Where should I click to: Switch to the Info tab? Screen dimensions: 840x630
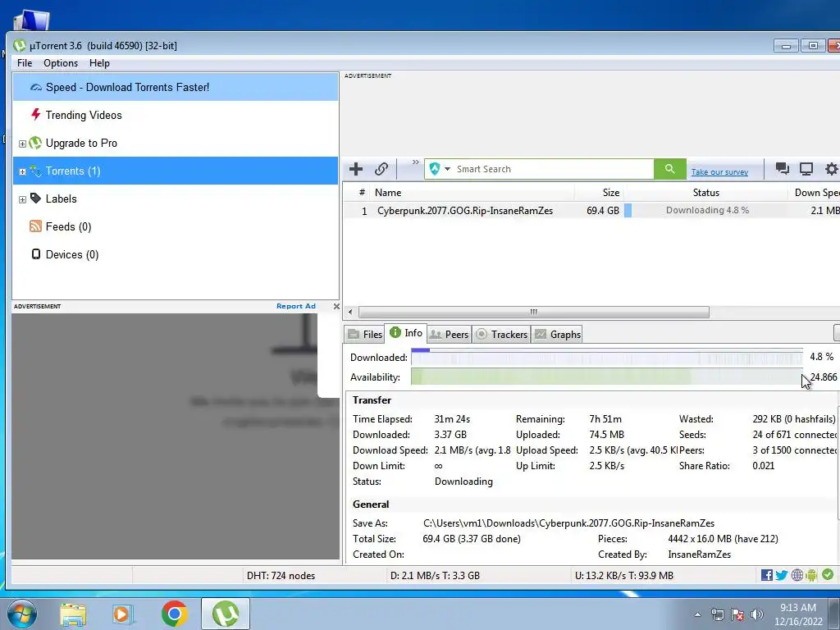pyautogui.click(x=406, y=333)
